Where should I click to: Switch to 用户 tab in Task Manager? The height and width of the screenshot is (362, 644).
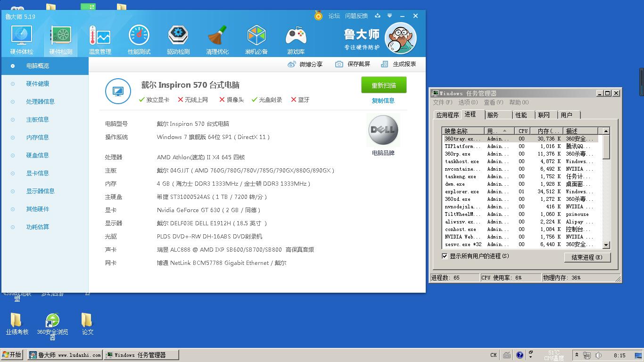pos(569,115)
